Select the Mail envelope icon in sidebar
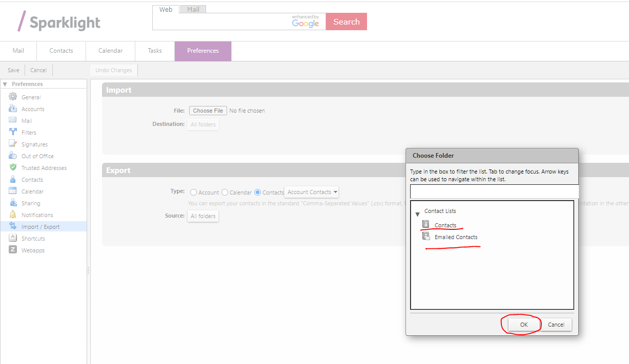 point(13,120)
